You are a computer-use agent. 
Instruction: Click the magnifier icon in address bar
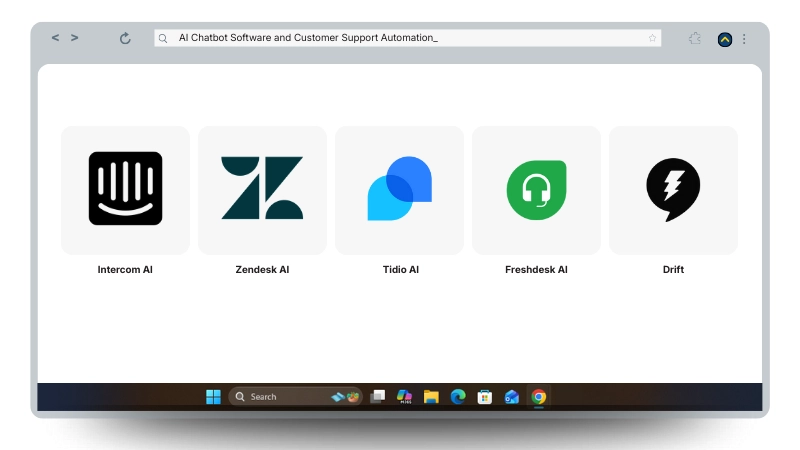163,38
